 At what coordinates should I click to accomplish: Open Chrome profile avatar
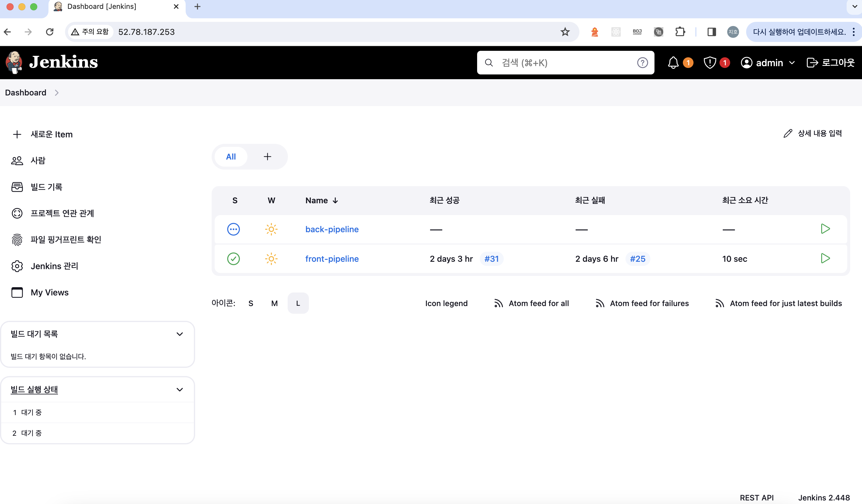pos(733,32)
